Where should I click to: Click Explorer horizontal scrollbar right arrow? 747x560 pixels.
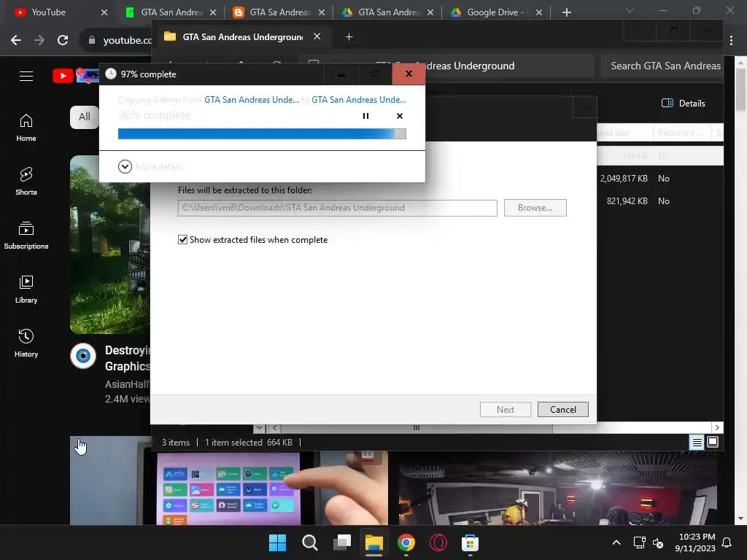coord(718,427)
